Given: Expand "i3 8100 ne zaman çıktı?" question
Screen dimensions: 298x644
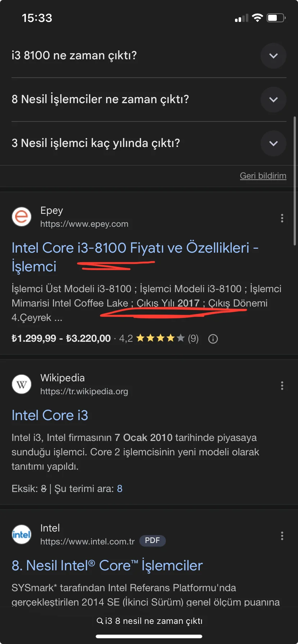Looking at the screenshot, I should [x=273, y=56].
